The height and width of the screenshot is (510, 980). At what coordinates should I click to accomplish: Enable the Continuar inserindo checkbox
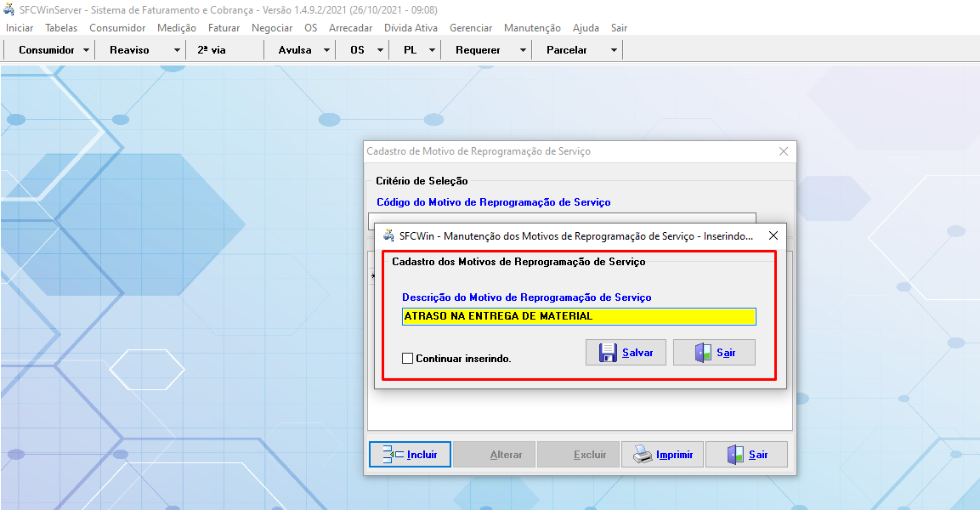407,359
